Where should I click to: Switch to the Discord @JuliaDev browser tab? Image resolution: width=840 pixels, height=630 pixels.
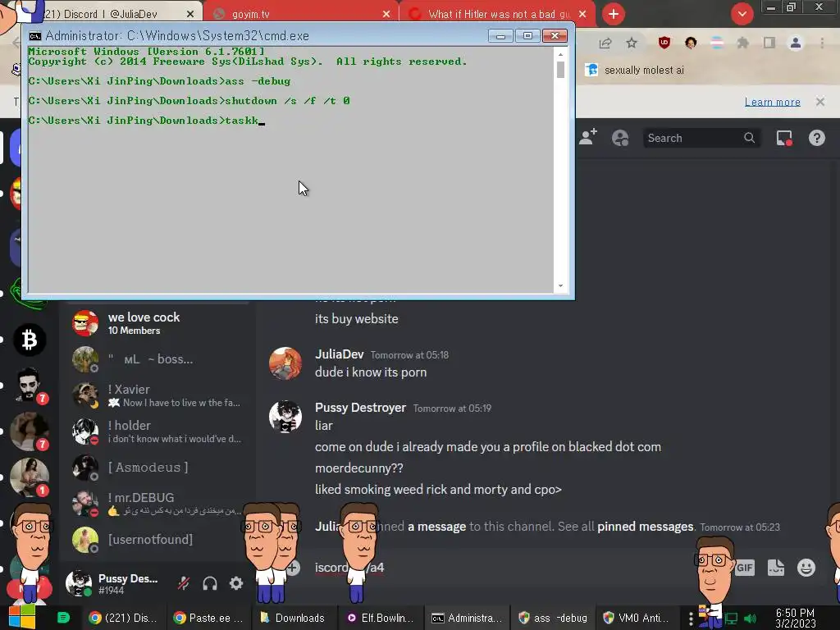(x=107, y=14)
